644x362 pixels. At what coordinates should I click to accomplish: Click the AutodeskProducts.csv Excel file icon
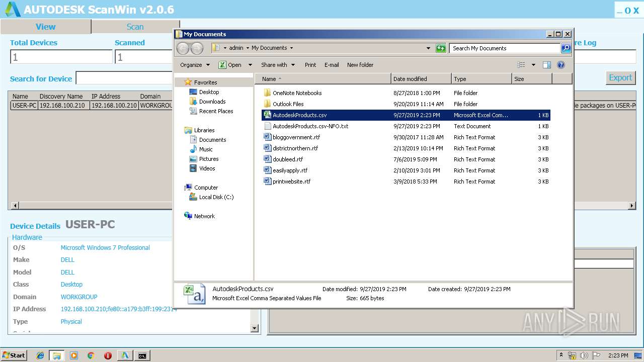(x=267, y=115)
